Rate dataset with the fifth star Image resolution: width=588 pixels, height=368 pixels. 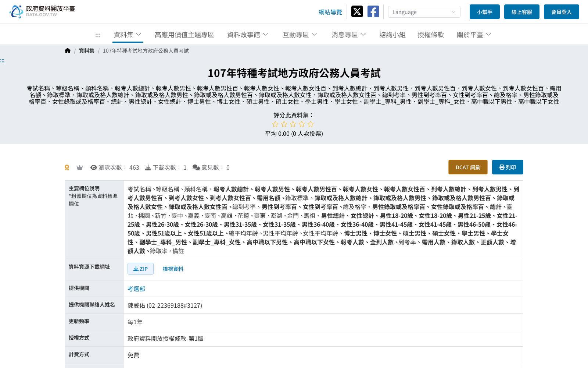pos(311,124)
